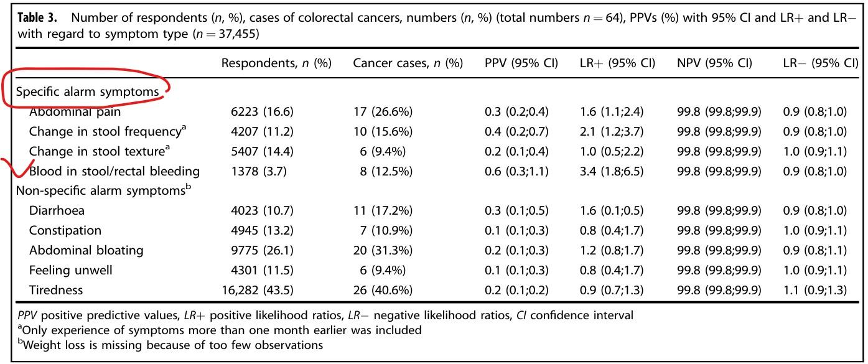This screenshot has height=364, width=868.
Task: Click the "Specific alarm symptoms" circled heading
Action: point(87,92)
